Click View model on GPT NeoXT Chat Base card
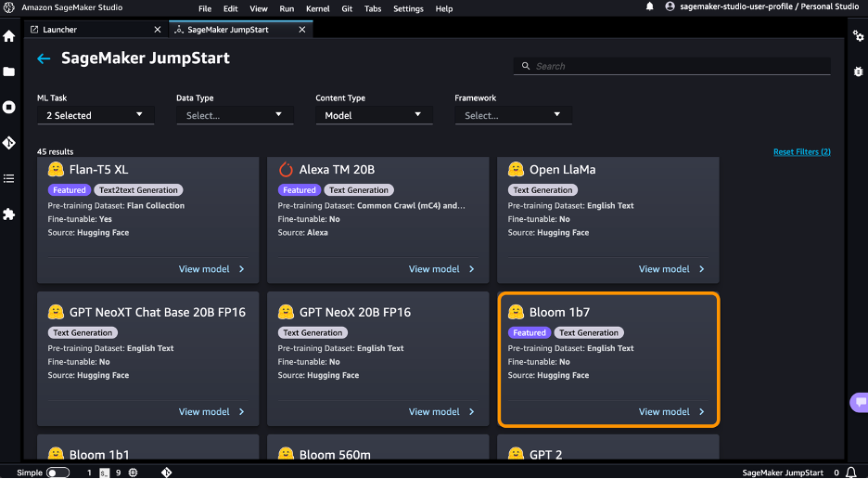Screen dimensions: 868x479 click(211, 411)
